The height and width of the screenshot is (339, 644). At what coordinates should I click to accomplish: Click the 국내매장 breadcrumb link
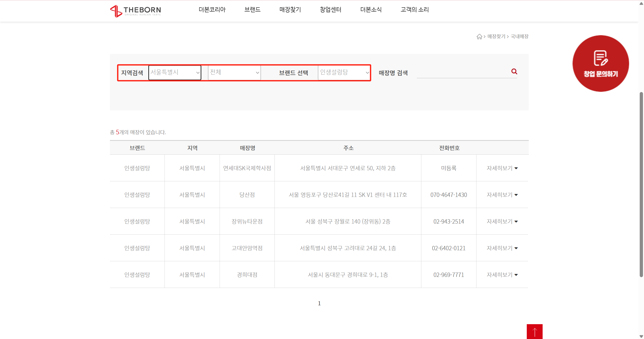click(519, 36)
